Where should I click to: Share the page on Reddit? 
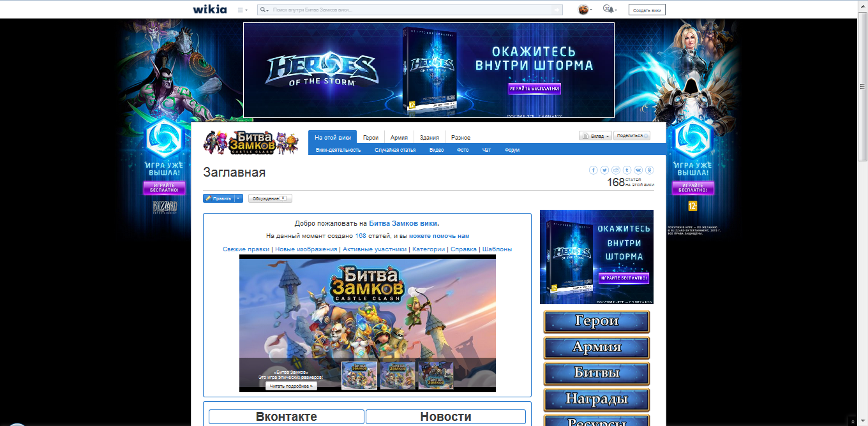tap(616, 170)
